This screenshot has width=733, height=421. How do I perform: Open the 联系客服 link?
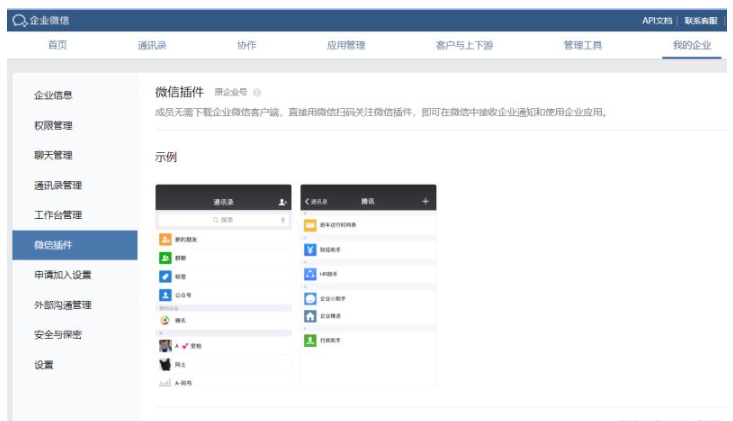click(701, 21)
